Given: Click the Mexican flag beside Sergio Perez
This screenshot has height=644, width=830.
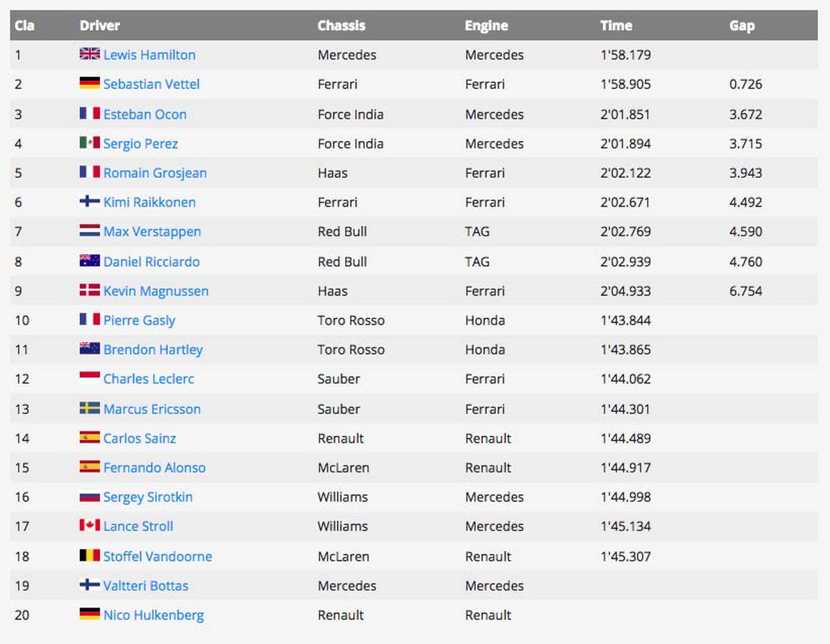Looking at the screenshot, I should point(89,142).
